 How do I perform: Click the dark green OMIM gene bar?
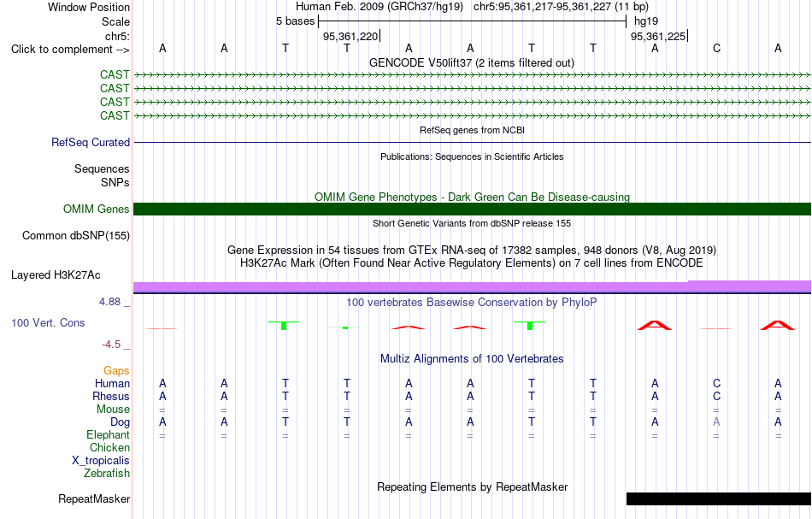coord(473,209)
